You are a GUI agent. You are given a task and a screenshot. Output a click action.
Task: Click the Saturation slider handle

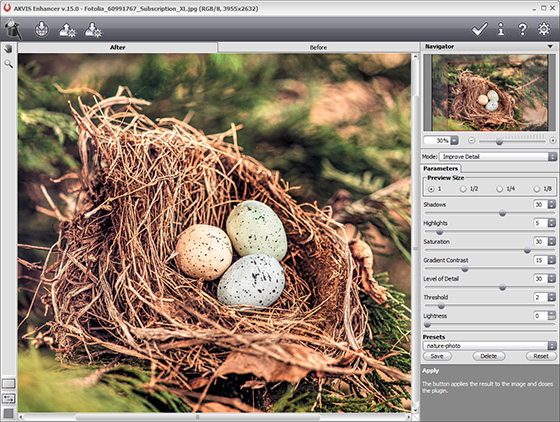527,250
